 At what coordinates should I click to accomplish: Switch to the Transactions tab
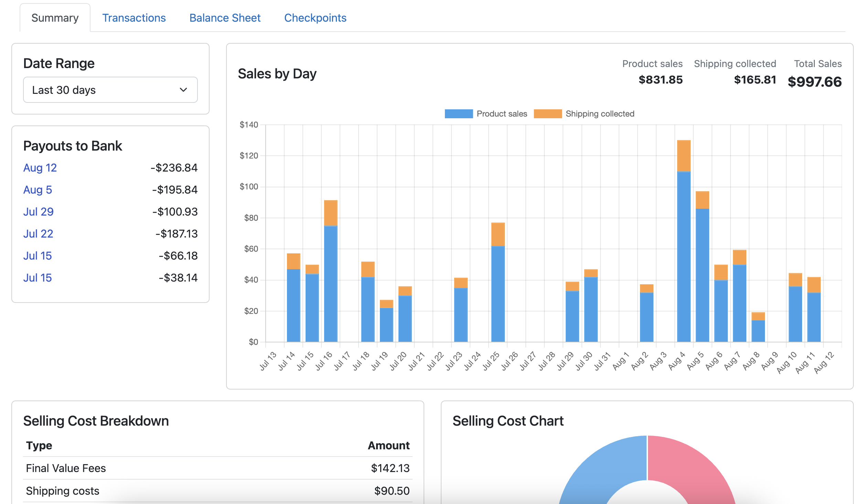pyautogui.click(x=134, y=18)
